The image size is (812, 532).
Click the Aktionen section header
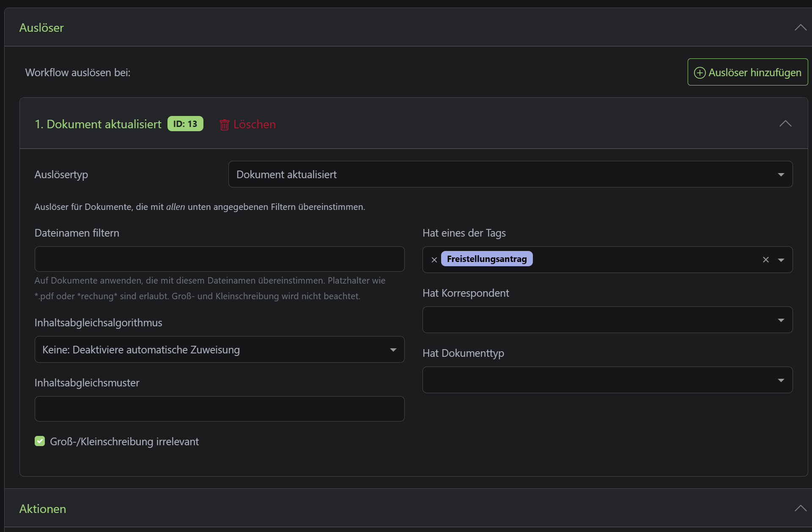point(43,509)
